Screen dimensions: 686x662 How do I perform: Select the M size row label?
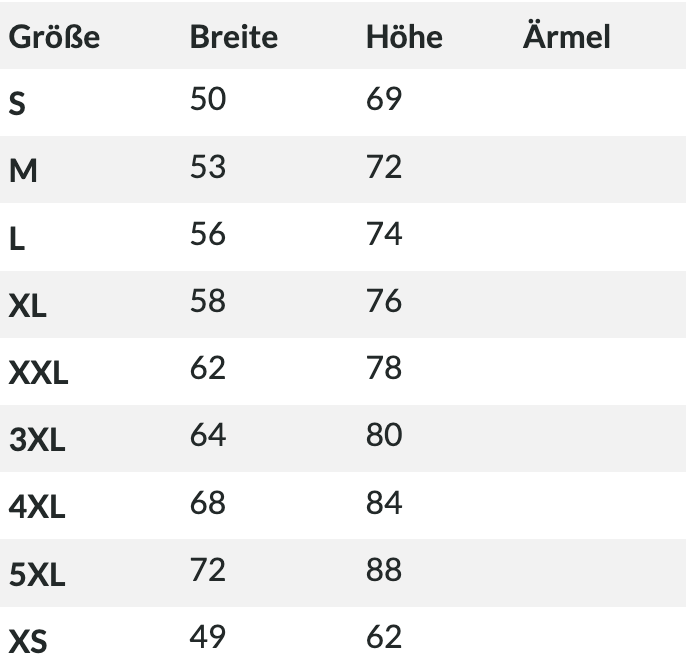[x=23, y=170]
